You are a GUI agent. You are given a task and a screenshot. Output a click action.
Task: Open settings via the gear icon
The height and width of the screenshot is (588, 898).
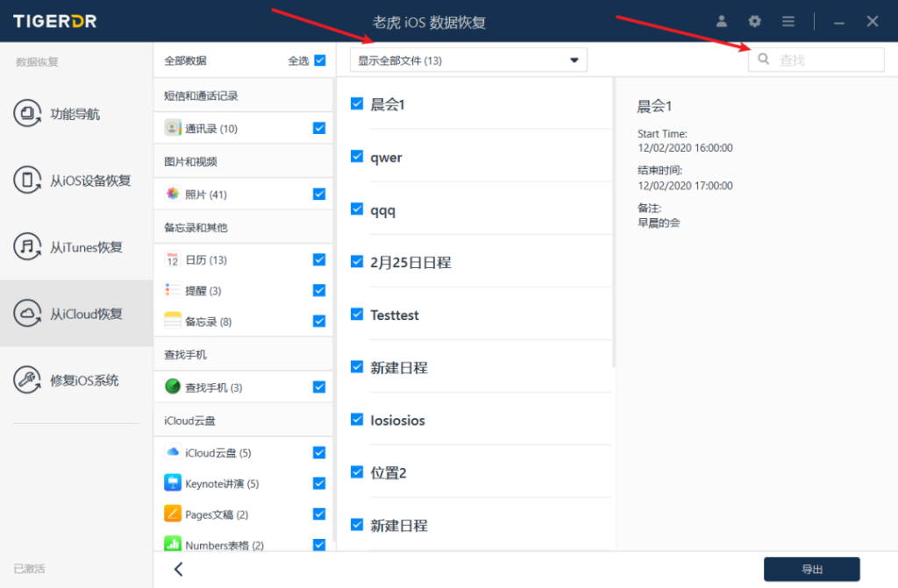[754, 21]
